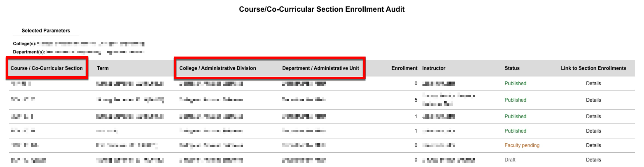The width and height of the screenshot is (644, 167).
Task: Open Details for the first Published row
Action: point(593,83)
